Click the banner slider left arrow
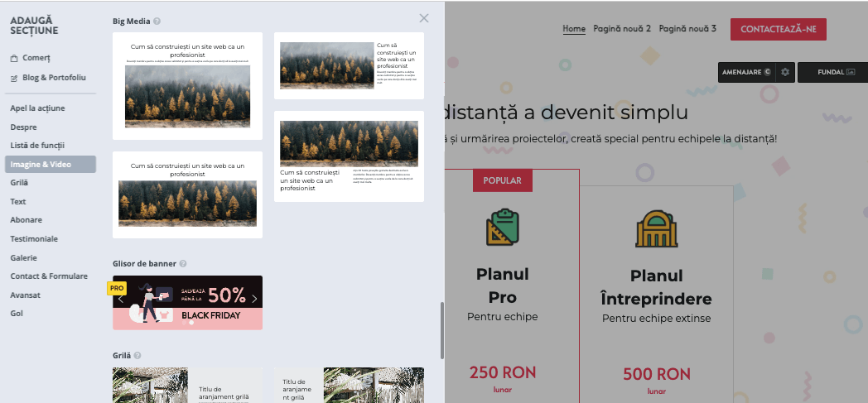The image size is (868, 403). [121, 299]
